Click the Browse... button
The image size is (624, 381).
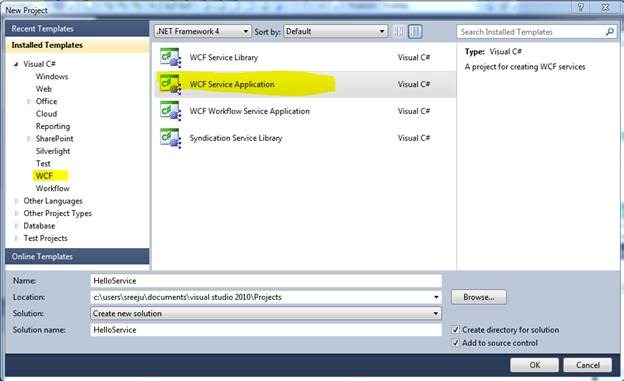[x=479, y=297]
